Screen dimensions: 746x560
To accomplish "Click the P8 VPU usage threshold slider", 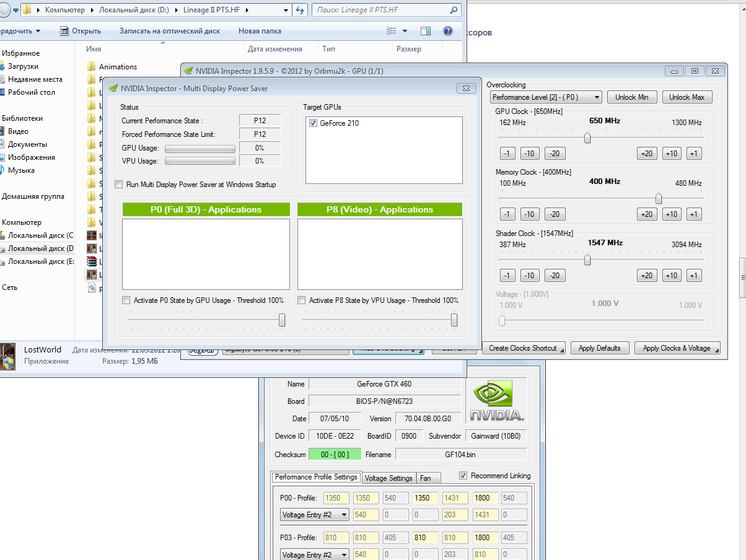I will click(x=454, y=320).
